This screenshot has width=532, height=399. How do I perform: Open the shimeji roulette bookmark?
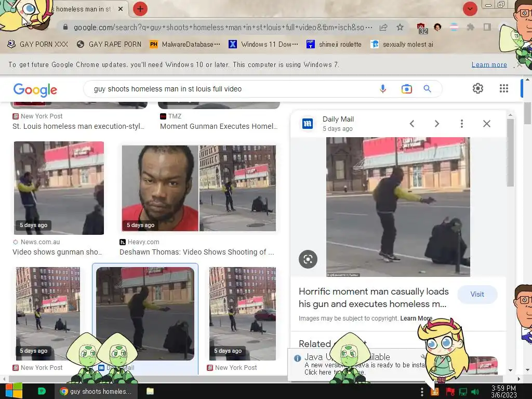point(334,45)
